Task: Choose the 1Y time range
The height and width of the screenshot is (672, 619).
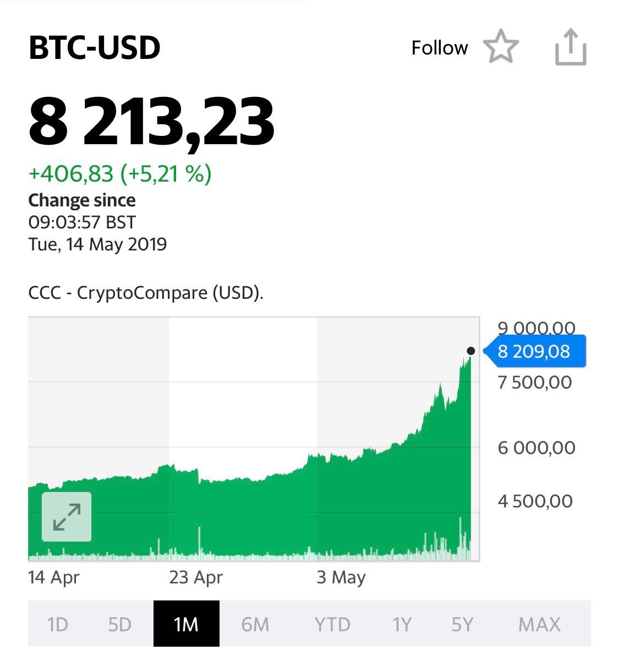Action: point(402,624)
